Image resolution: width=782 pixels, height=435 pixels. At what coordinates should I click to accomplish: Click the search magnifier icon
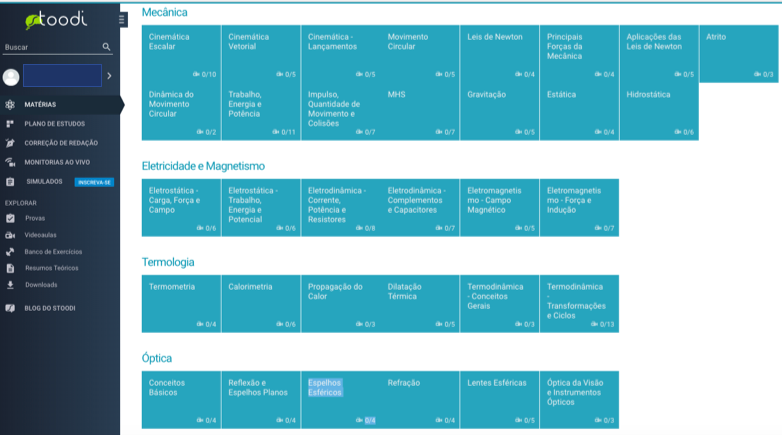(x=107, y=47)
